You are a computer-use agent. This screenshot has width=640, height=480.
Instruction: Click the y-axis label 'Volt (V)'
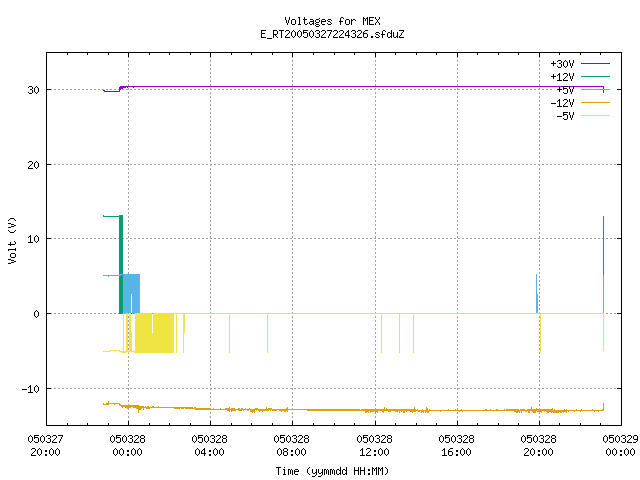[12, 240]
